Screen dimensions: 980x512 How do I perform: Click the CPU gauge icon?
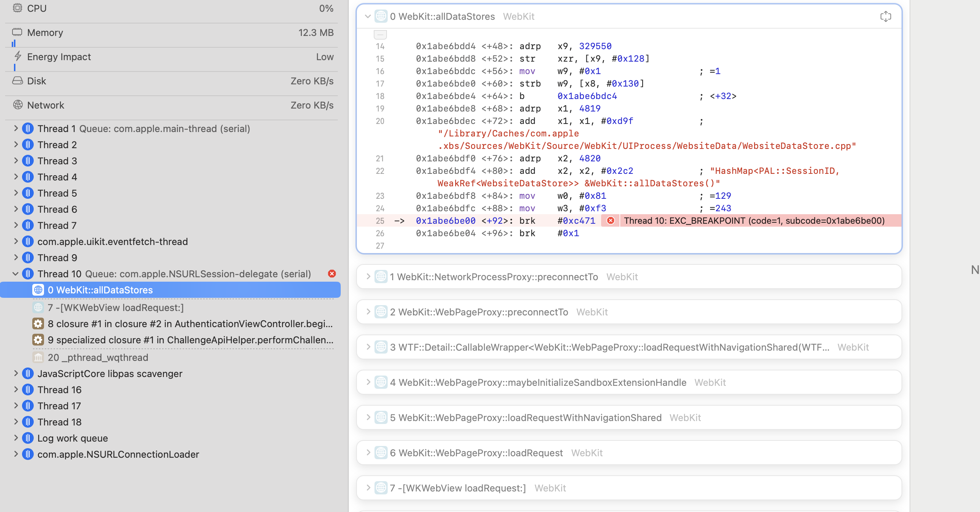pos(18,8)
